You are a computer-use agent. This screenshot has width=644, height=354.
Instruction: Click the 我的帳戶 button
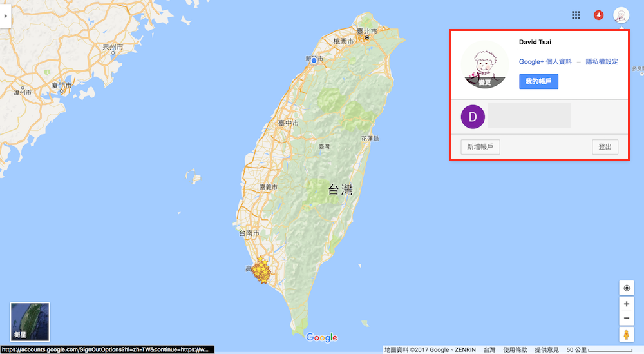pyautogui.click(x=538, y=81)
